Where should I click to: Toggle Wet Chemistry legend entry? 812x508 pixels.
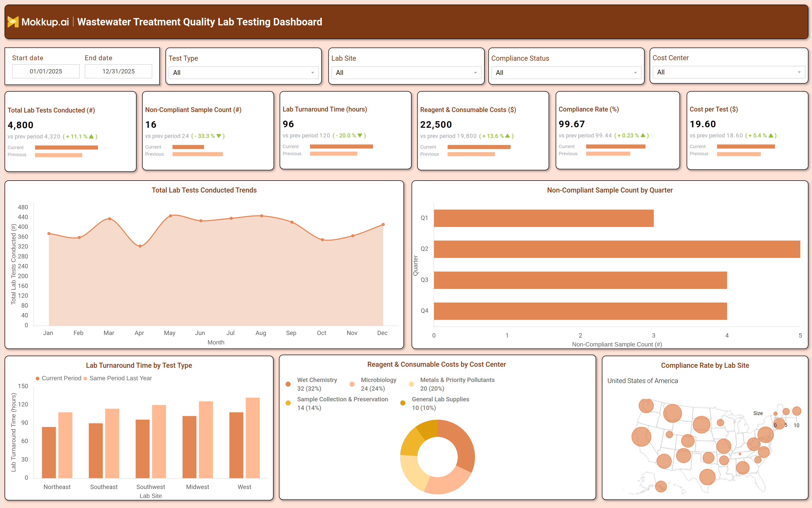(x=312, y=384)
